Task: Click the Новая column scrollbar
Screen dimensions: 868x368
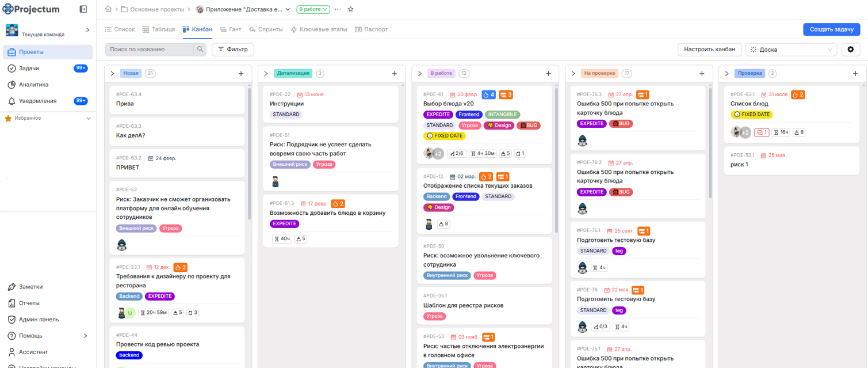Action: pos(249,153)
